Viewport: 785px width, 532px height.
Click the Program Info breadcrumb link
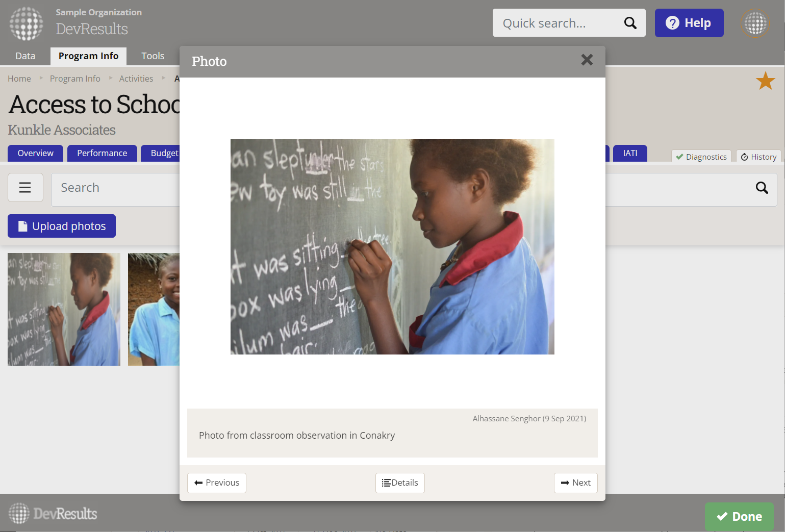(75, 79)
